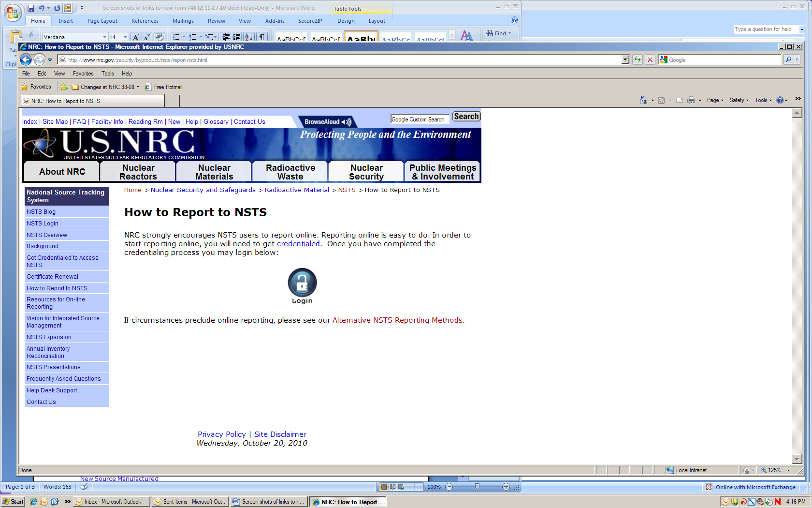Open the View menu in Internet Explorer
812x508 pixels.
pos(59,74)
